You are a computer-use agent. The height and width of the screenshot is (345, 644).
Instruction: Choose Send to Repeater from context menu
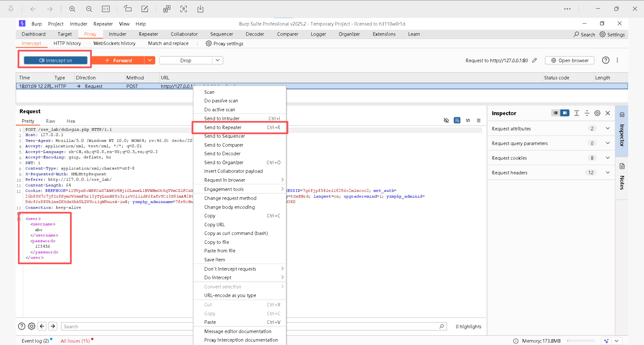coord(240,128)
